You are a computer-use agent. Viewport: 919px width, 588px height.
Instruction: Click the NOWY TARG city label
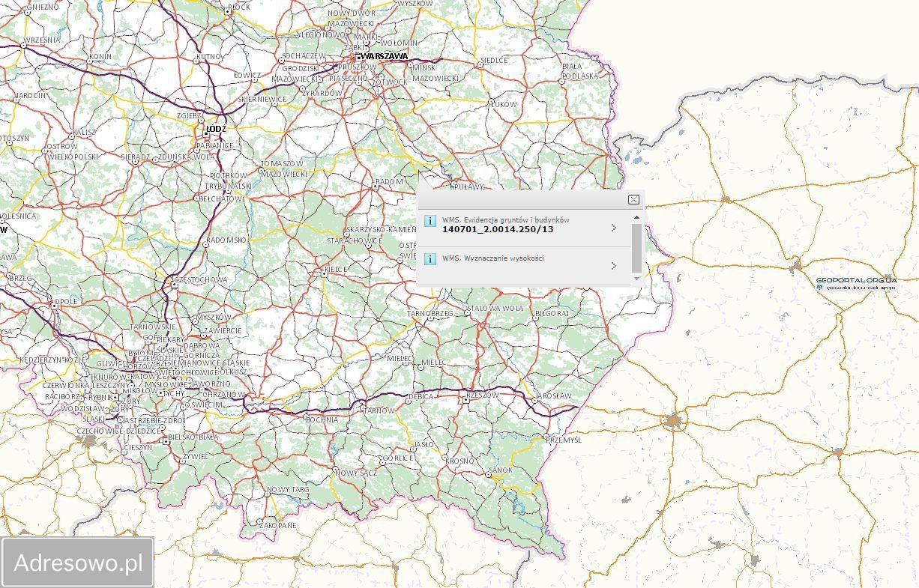289,489
